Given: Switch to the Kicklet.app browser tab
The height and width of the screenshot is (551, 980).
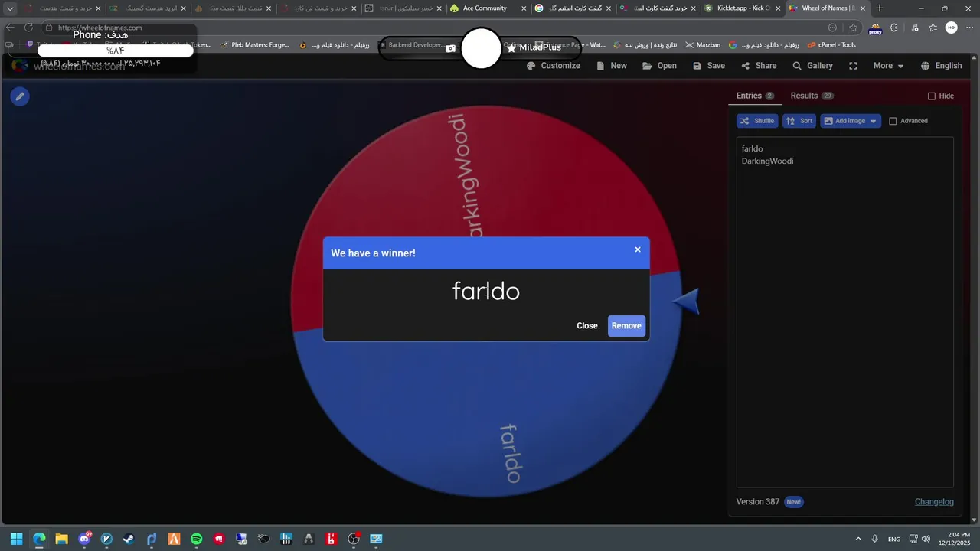Looking at the screenshot, I should [743, 8].
